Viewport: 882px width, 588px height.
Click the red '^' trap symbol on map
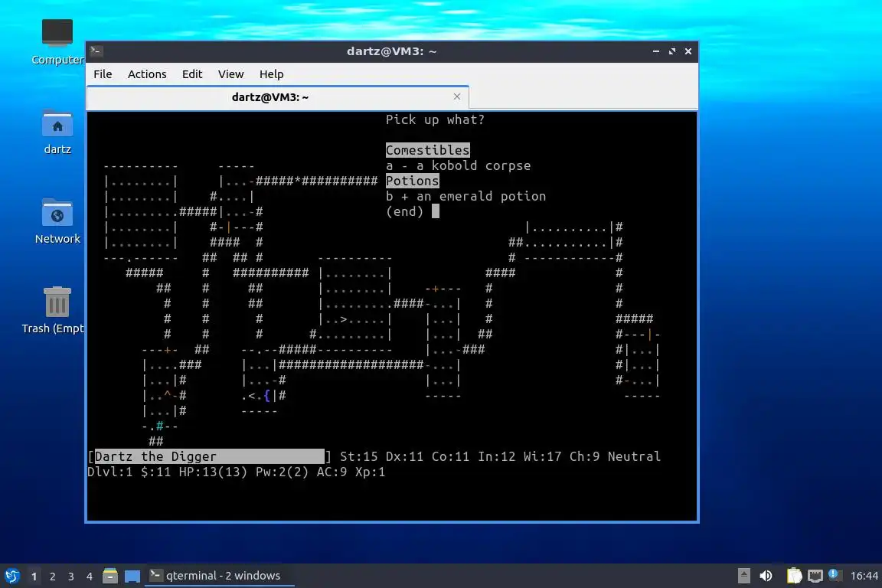(x=167, y=394)
